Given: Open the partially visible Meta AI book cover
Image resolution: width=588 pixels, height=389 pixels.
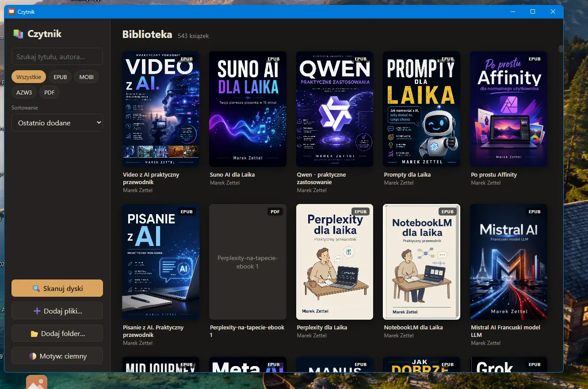Looking at the screenshot, I should pos(248,365).
